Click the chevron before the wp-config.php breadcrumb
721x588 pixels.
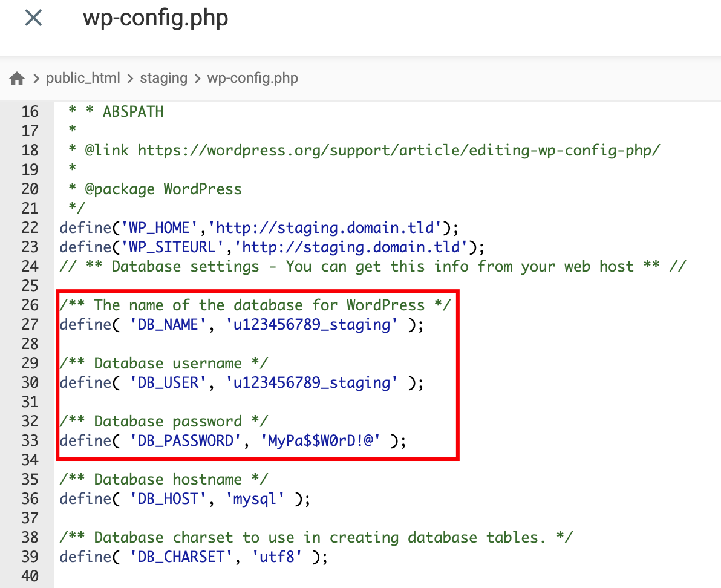(x=197, y=79)
